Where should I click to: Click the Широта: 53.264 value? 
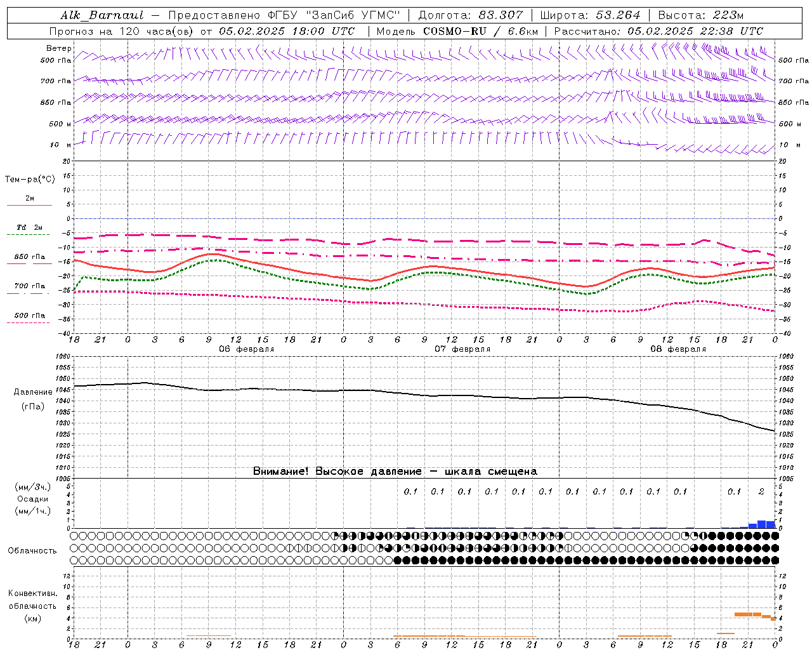click(590, 15)
